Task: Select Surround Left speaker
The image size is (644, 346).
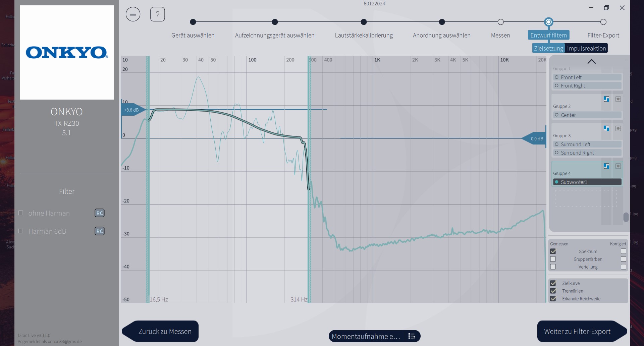Action: tap(587, 145)
